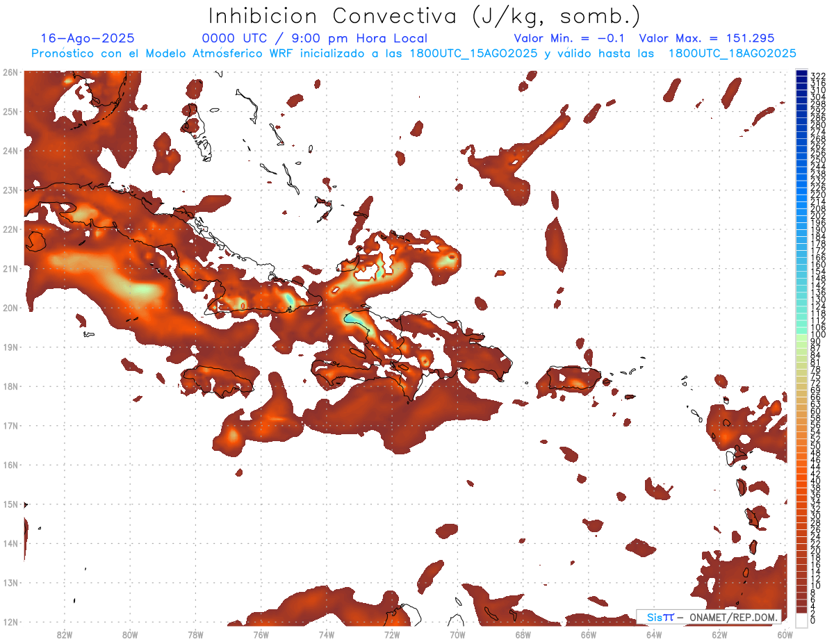Click the dark blue 322 color bar swatch
This screenshot has width=834, height=644.
pyautogui.click(x=802, y=74)
